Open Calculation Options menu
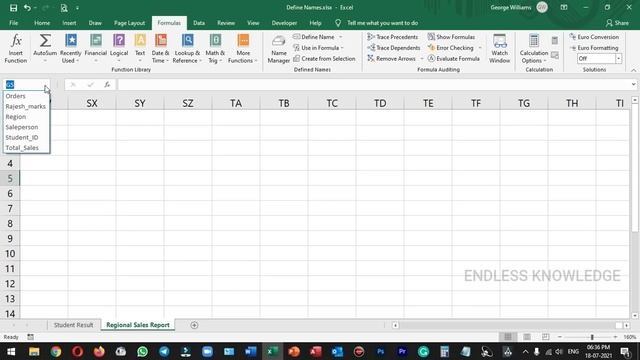Viewport: 640px width, 360px height. point(534,48)
